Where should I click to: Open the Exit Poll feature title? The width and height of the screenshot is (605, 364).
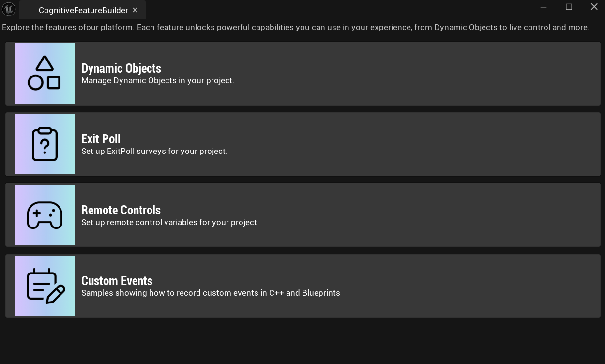(x=101, y=139)
